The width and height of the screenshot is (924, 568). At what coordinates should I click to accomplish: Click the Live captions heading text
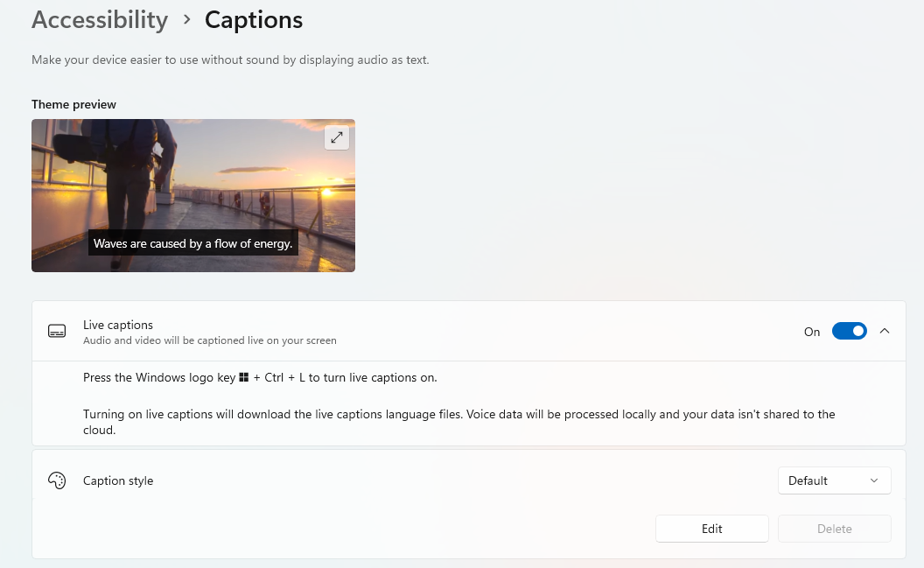[x=118, y=325]
